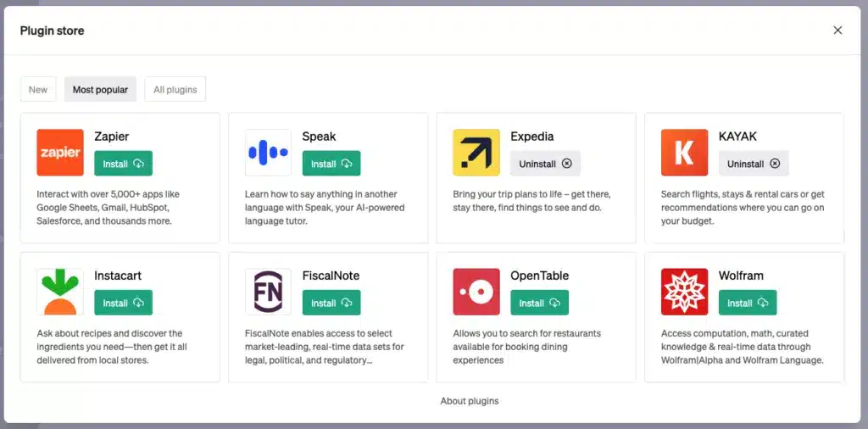Click the Speak plugin logo icon
Viewport: 868px width, 429px height.
tap(268, 153)
